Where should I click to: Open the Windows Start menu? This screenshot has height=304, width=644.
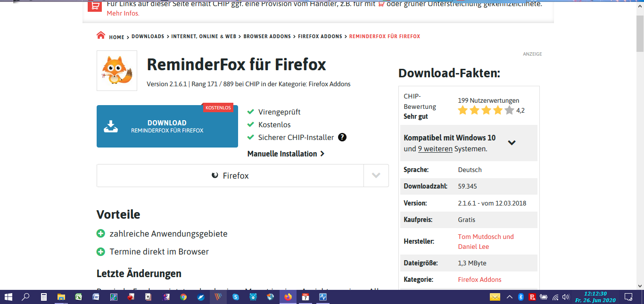pyautogui.click(x=8, y=297)
